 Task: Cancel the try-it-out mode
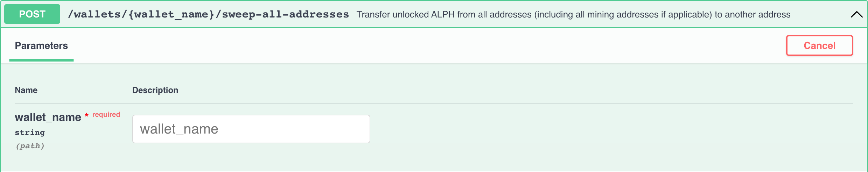(819, 45)
